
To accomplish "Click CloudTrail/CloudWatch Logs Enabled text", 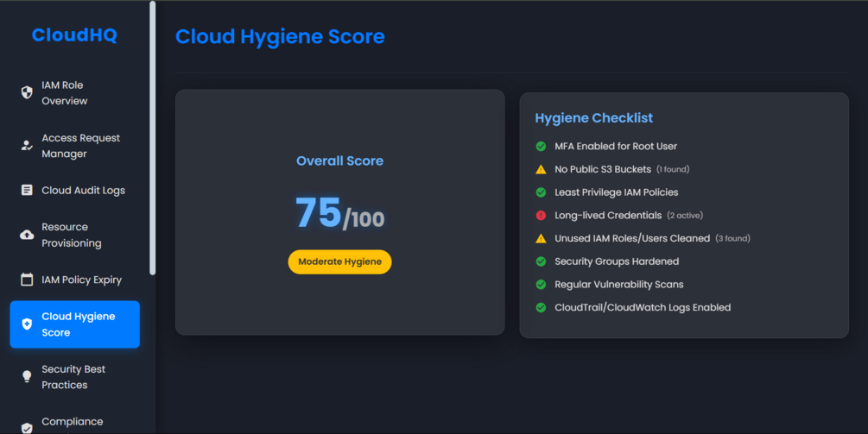I will pos(643,307).
